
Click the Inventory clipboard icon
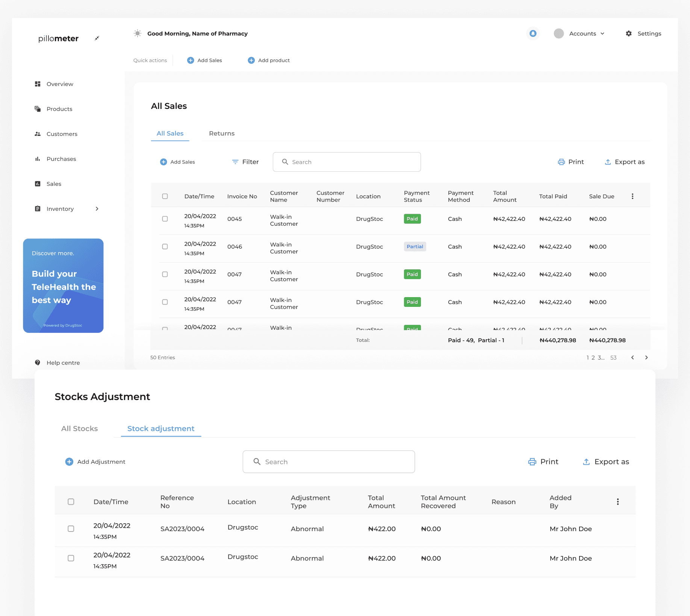click(x=38, y=208)
